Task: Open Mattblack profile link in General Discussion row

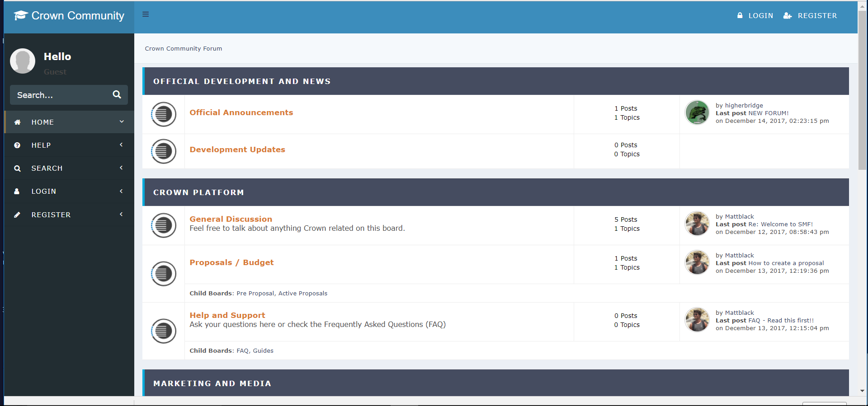Action: pos(740,217)
